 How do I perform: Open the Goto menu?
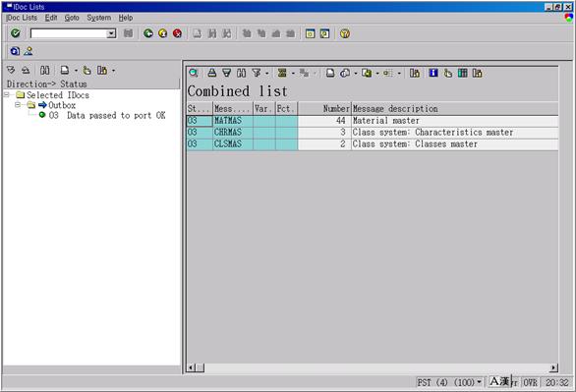(x=72, y=18)
